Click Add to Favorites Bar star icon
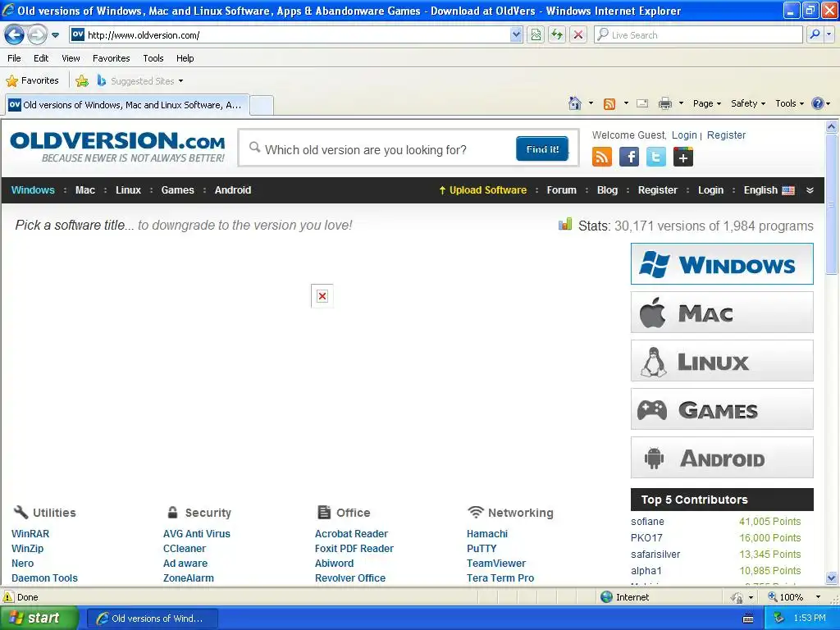This screenshot has height=630, width=840. click(x=81, y=81)
